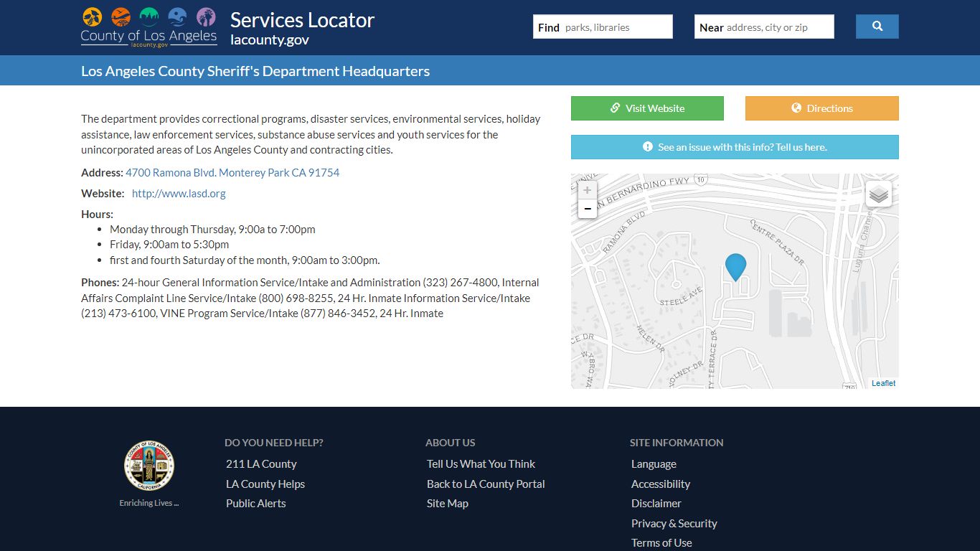
Task: Open the Language link
Action: (x=654, y=464)
